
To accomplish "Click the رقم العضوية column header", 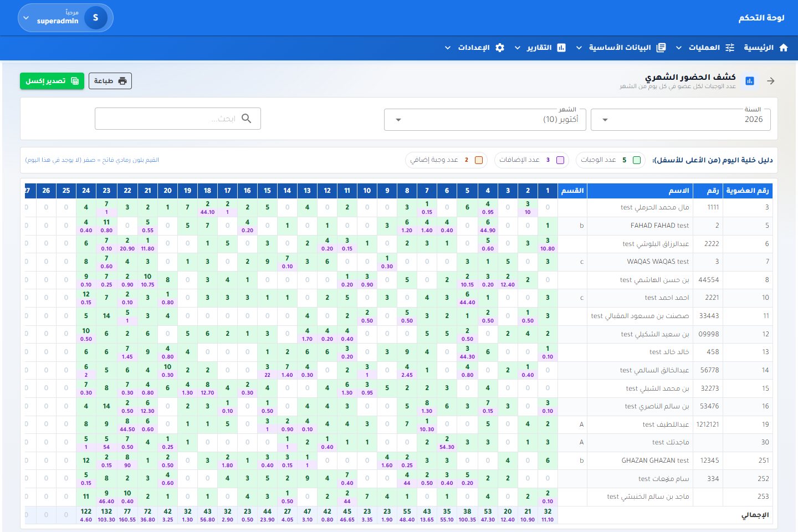I will [748, 191].
